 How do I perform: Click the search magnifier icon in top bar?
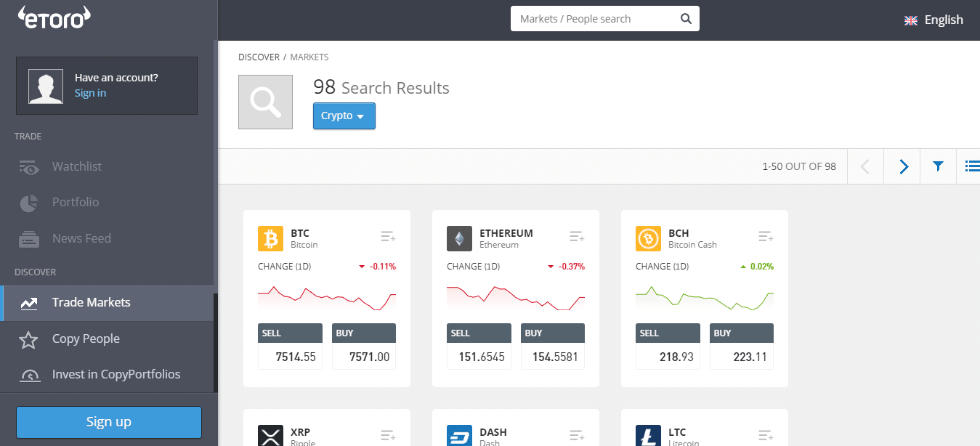[x=686, y=19]
